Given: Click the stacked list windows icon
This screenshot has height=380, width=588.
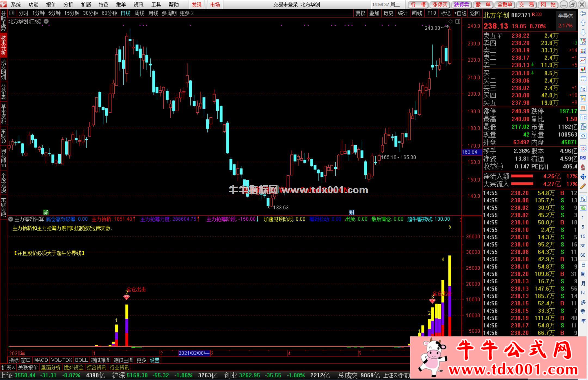Looking at the screenshot, I should tap(583, 79).
